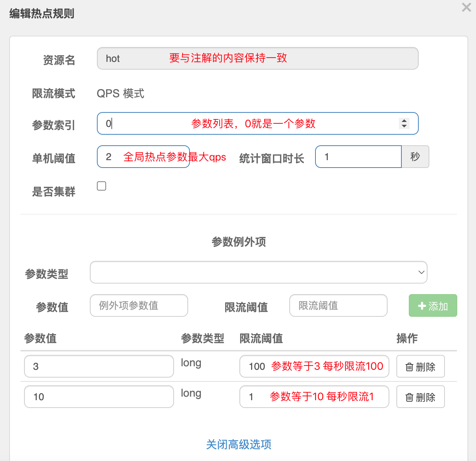The width and height of the screenshot is (476, 461).
Task: Open the 参数类型 dropdown
Action: (x=259, y=272)
